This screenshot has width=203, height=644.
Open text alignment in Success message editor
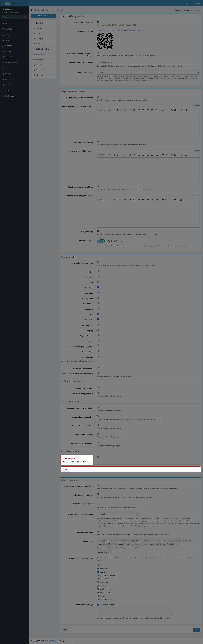point(157,155)
